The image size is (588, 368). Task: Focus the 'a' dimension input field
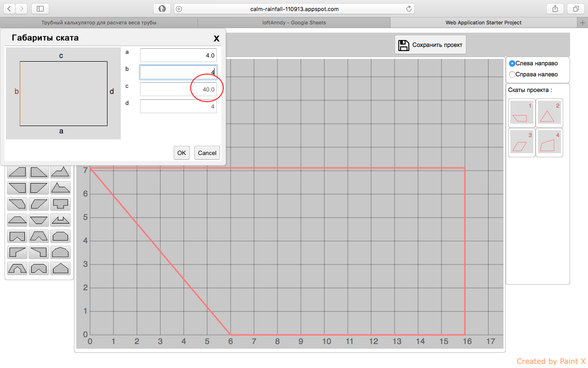(178, 55)
